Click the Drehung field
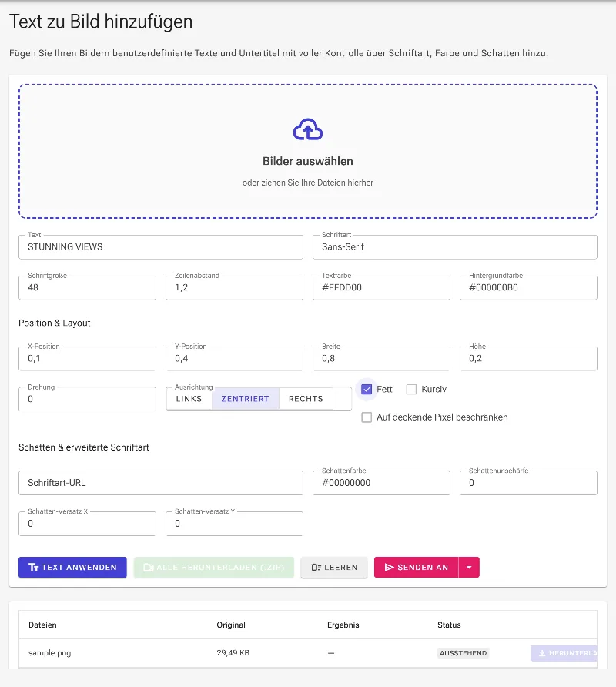This screenshot has width=616, height=687. pyautogui.click(x=87, y=399)
